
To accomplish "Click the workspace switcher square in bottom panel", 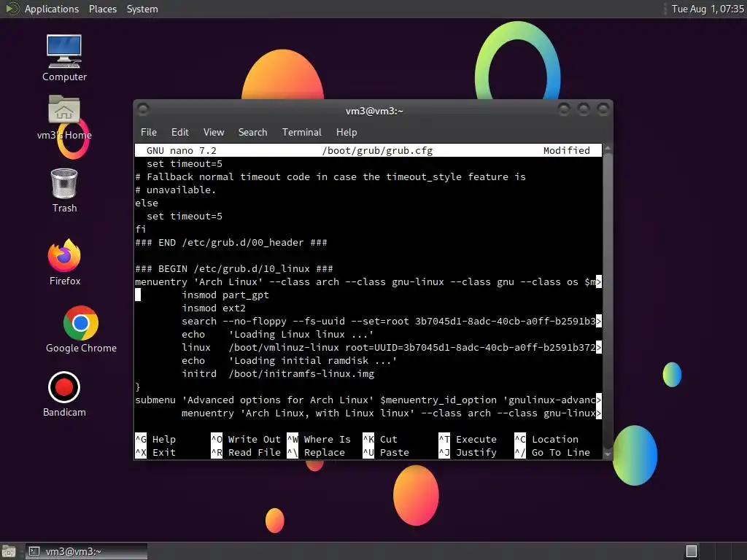I will (x=692, y=551).
